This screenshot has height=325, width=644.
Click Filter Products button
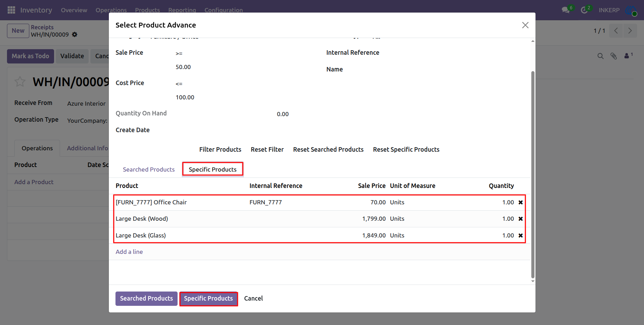(220, 149)
